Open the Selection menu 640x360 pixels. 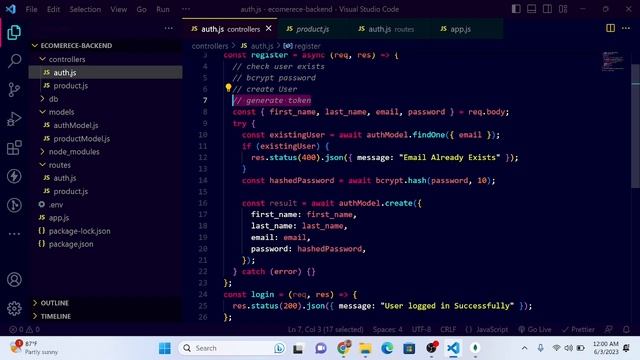85,9
